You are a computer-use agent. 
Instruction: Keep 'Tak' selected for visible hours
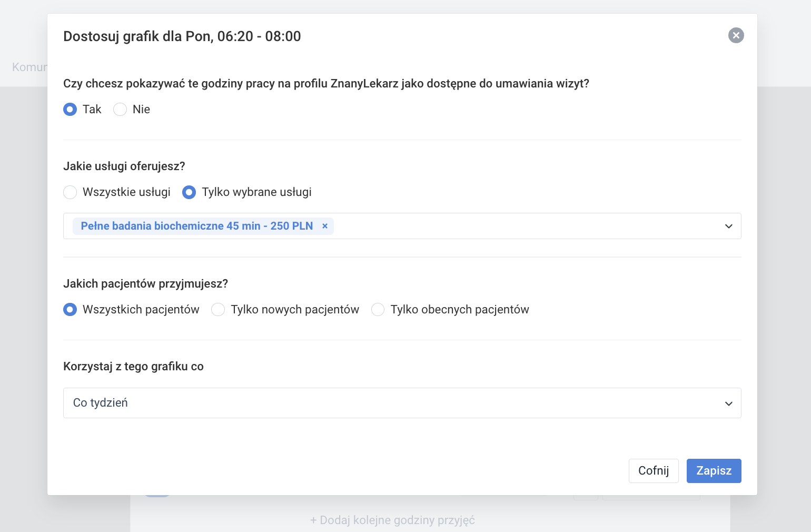click(x=70, y=109)
